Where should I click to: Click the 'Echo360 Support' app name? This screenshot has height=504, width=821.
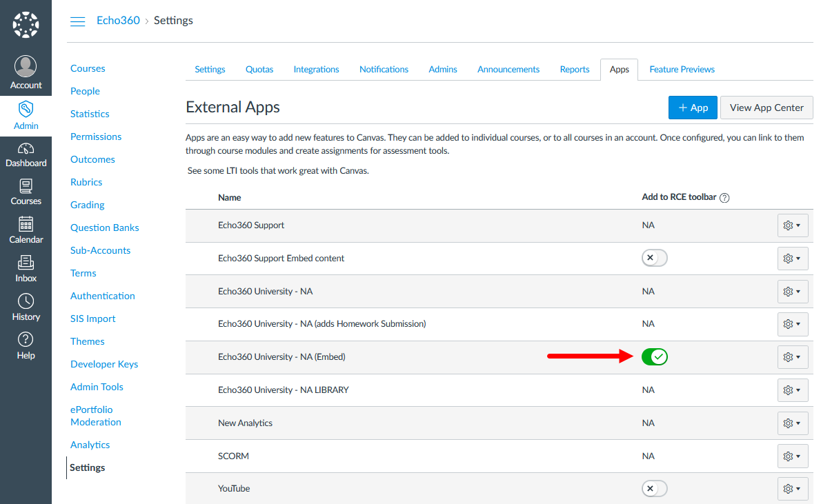tap(251, 225)
